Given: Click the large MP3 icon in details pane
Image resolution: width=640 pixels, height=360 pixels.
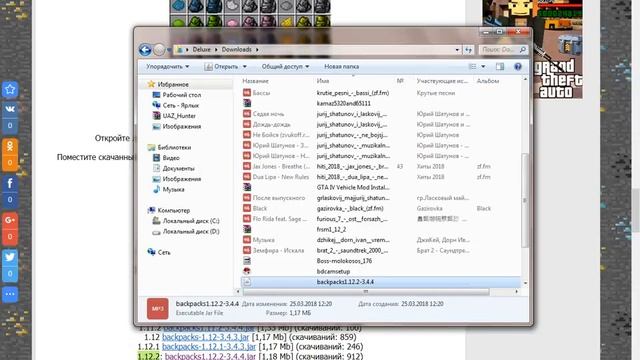Looking at the screenshot, I should point(158,309).
